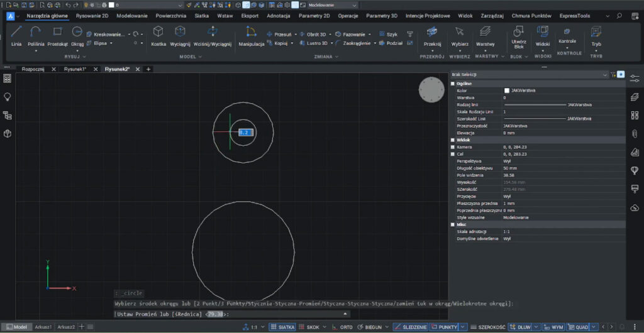Viewport: 644px width, 333px height.
Task: Open the Adnotacja ribbon tab
Action: 279,16
